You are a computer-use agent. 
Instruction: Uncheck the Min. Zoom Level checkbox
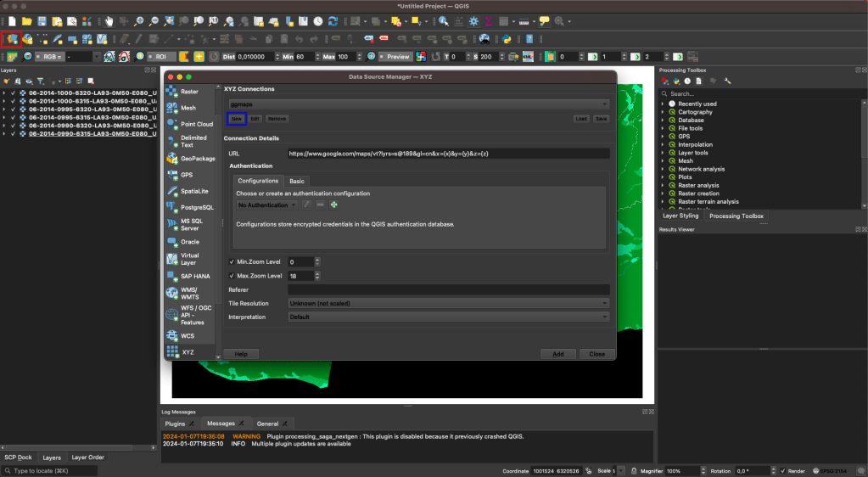(x=232, y=262)
